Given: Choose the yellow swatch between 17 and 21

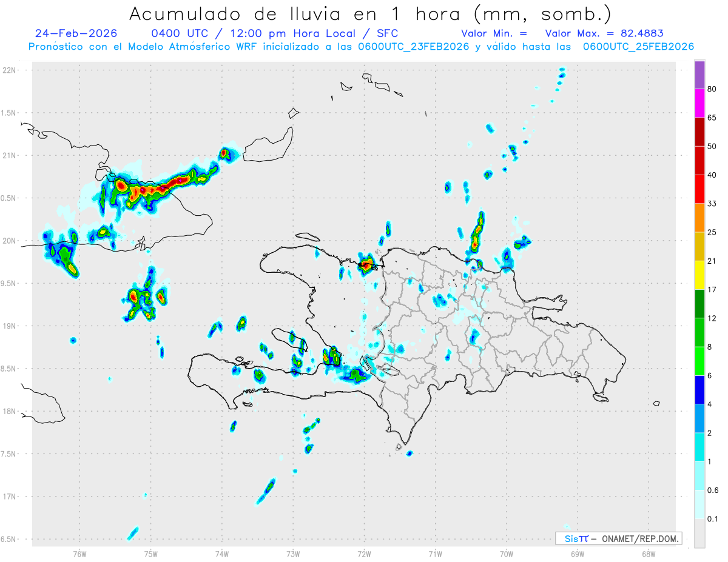Looking at the screenshot, I should 699,276.
